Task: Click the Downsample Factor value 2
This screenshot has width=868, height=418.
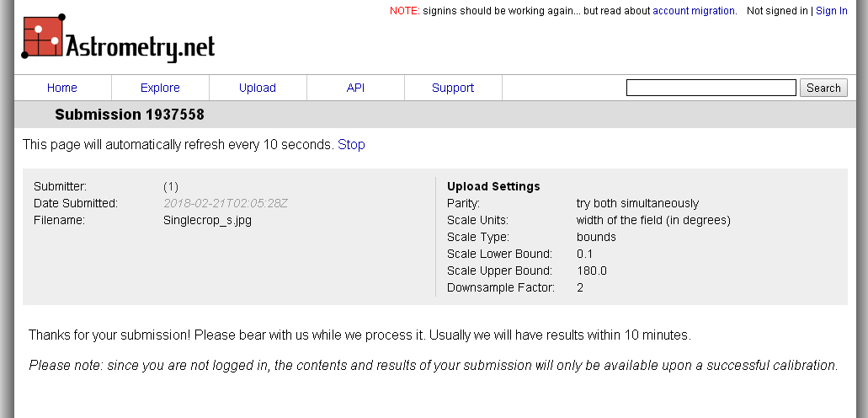Action: pos(579,287)
